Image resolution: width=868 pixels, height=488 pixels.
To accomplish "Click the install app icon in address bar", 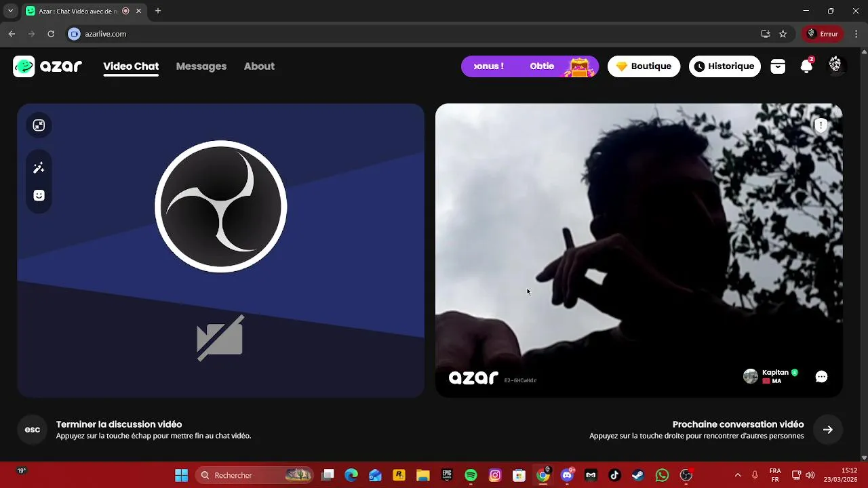I will point(766,34).
